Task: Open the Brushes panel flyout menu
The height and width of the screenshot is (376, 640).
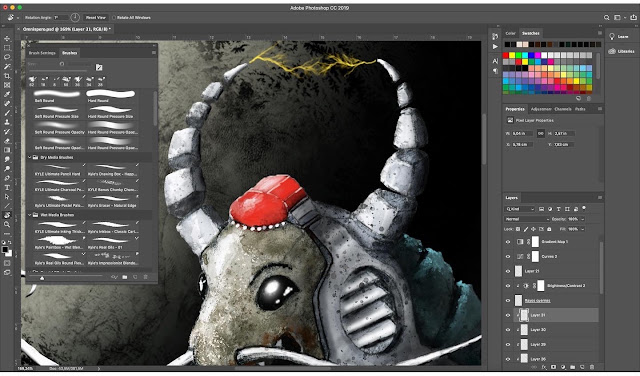Action: click(x=153, y=53)
